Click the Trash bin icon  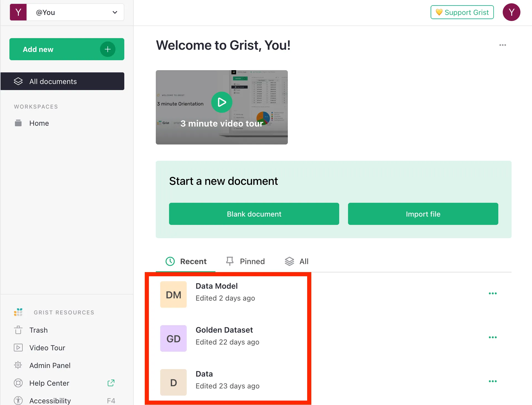pos(18,330)
